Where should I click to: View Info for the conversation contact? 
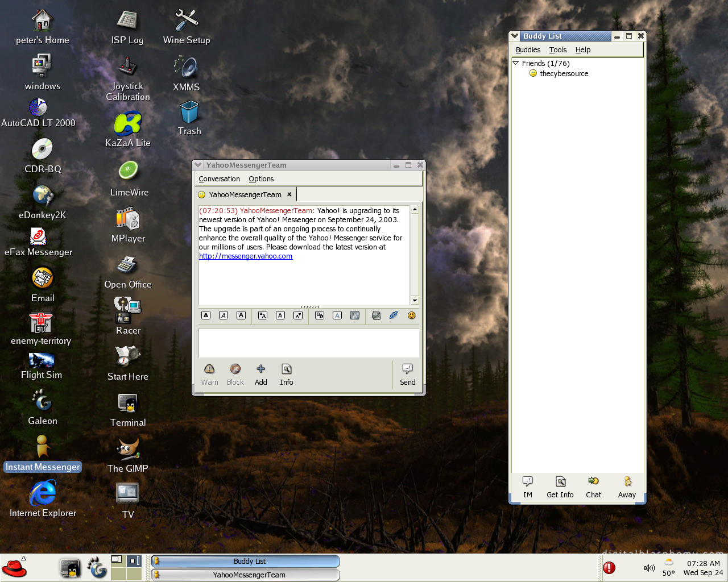286,375
